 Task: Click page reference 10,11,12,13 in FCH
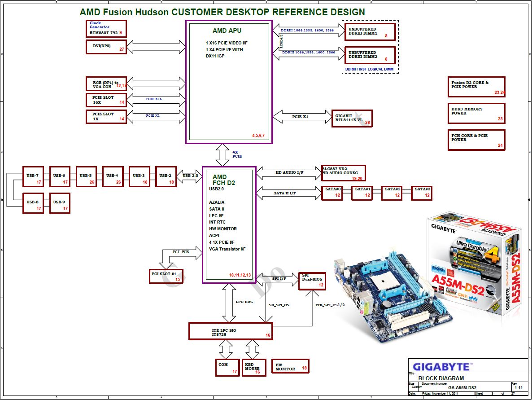(x=240, y=275)
